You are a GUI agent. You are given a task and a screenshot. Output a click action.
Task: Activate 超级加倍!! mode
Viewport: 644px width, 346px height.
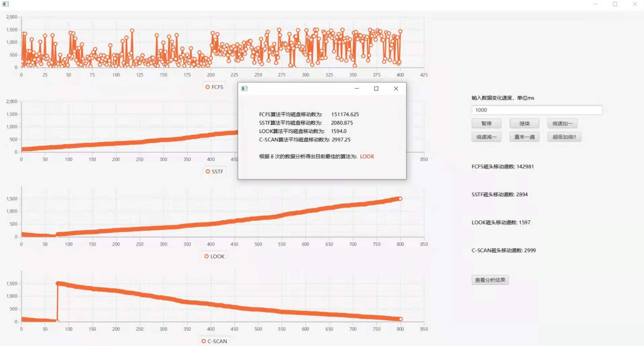click(x=564, y=137)
